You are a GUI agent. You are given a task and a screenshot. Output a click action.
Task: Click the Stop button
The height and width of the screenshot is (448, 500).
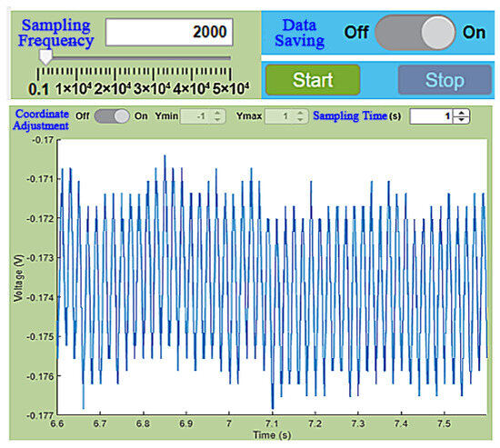445,80
